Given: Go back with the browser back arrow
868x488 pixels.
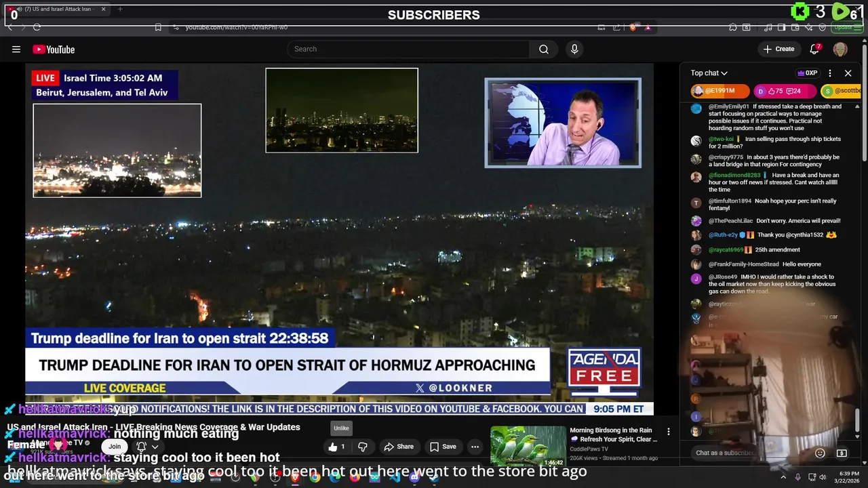Looking at the screenshot, I should (x=10, y=27).
